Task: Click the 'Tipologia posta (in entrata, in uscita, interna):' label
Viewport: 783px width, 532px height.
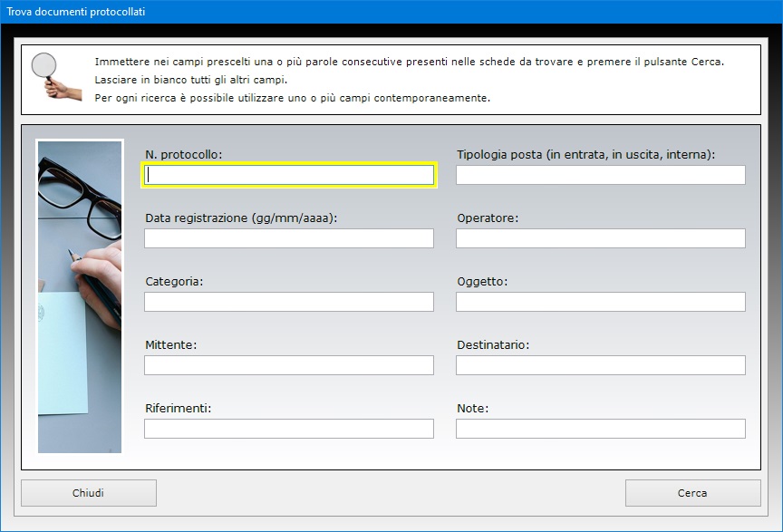Action: (x=586, y=154)
